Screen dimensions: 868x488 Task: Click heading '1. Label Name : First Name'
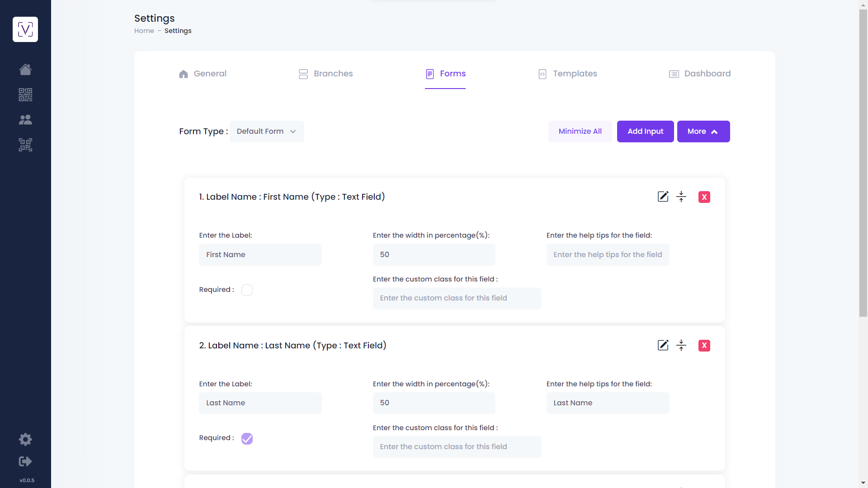pos(292,197)
